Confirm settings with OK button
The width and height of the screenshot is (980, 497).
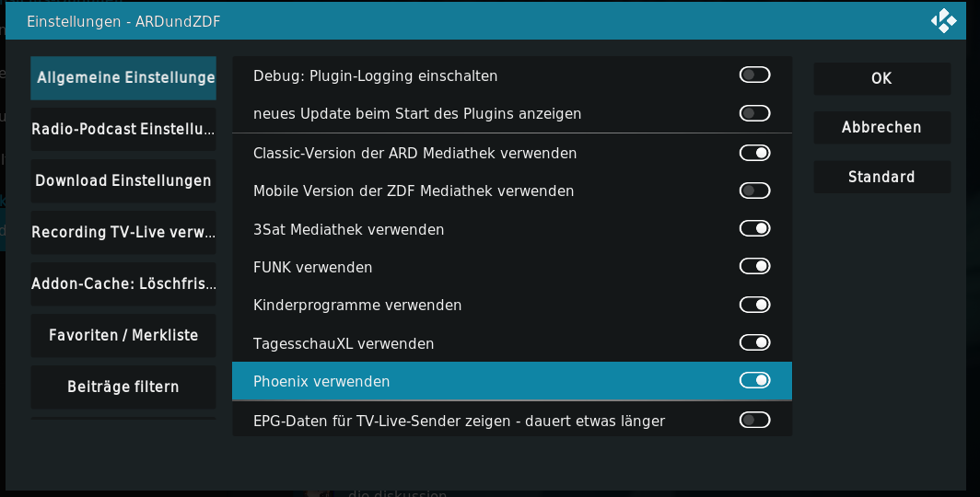[881, 78]
